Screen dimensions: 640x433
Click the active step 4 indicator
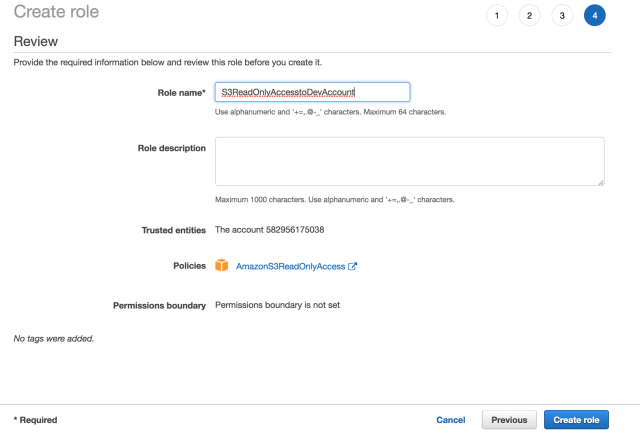(x=595, y=15)
